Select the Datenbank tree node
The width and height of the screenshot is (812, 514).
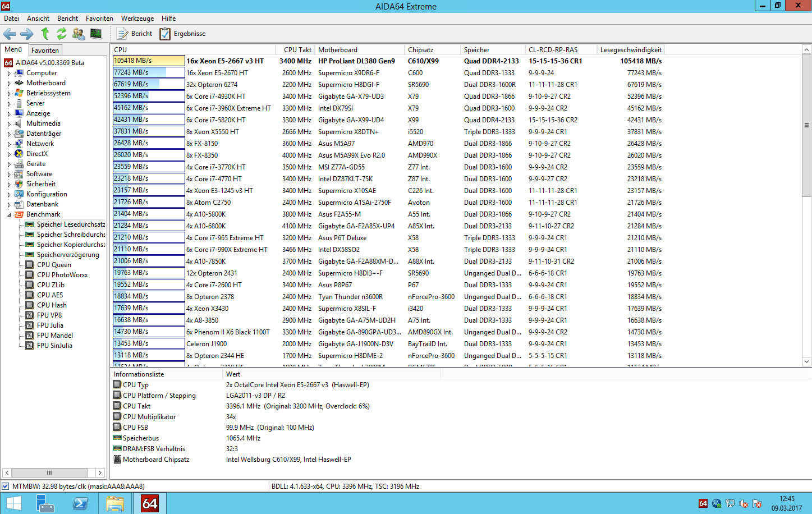[x=42, y=204]
